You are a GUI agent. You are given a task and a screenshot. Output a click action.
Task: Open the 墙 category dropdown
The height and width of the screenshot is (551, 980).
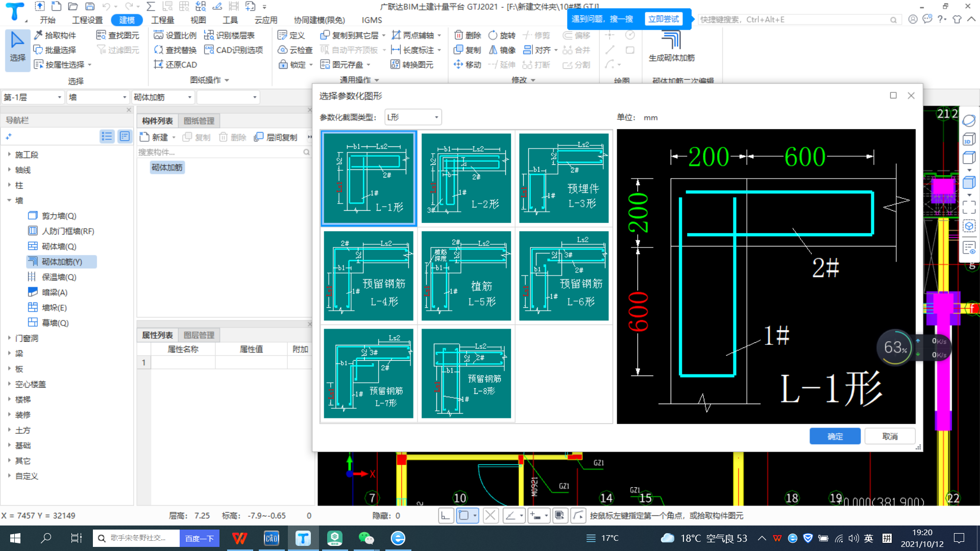(97, 97)
